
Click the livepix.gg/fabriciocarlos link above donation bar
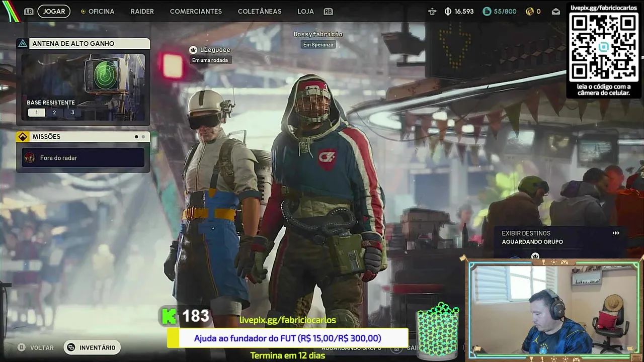point(288,320)
